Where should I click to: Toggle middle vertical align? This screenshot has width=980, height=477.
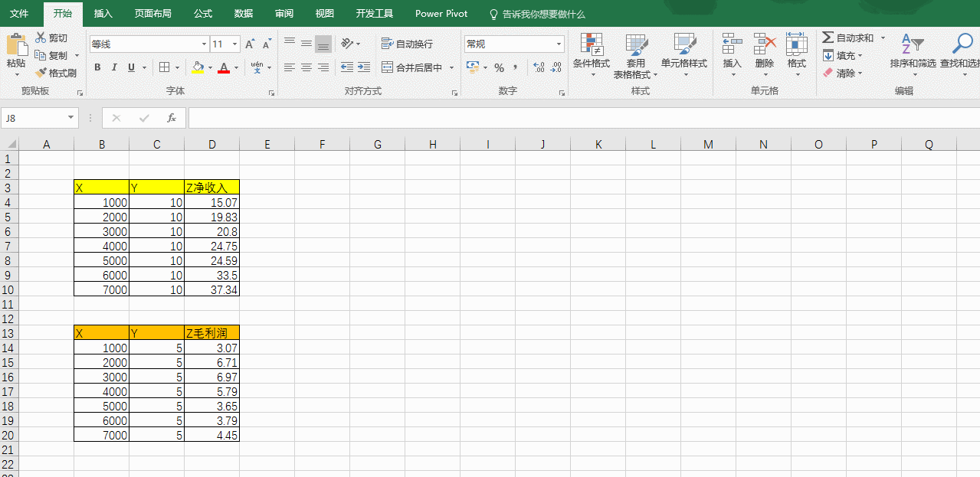point(306,44)
